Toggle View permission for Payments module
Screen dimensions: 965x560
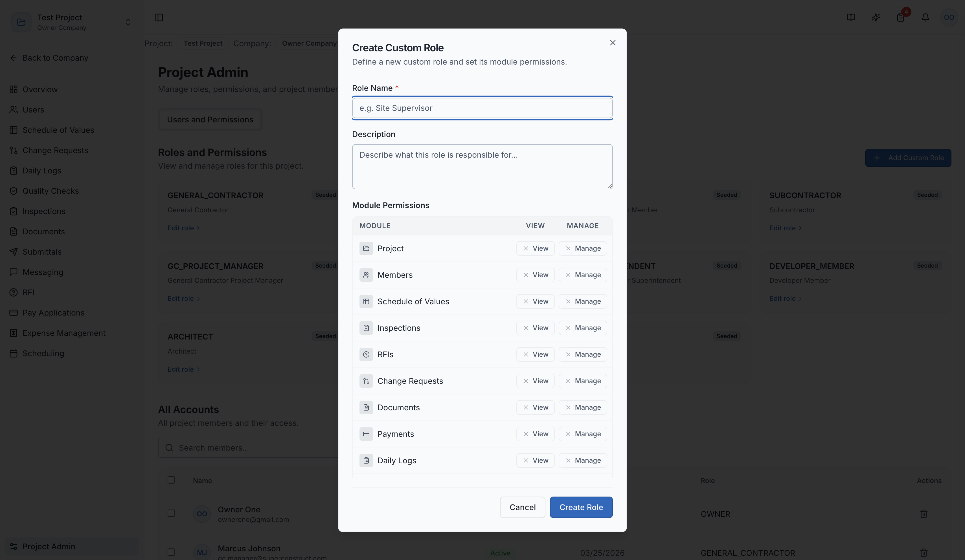(535, 434)
